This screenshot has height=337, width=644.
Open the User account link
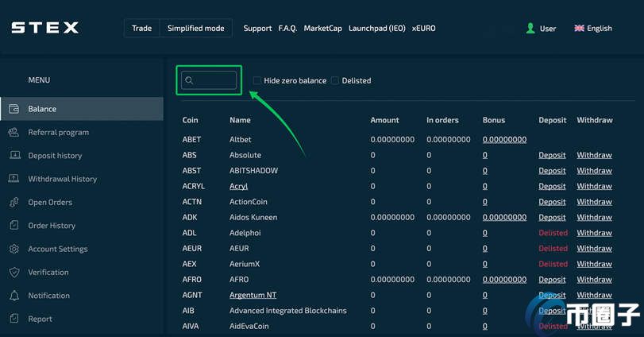(x=547, y=29)
